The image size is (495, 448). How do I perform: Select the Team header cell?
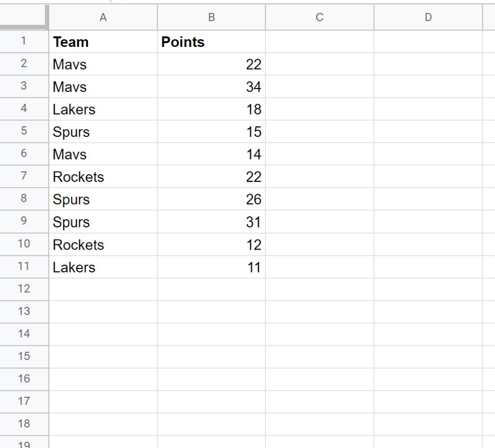click(102, 42)
